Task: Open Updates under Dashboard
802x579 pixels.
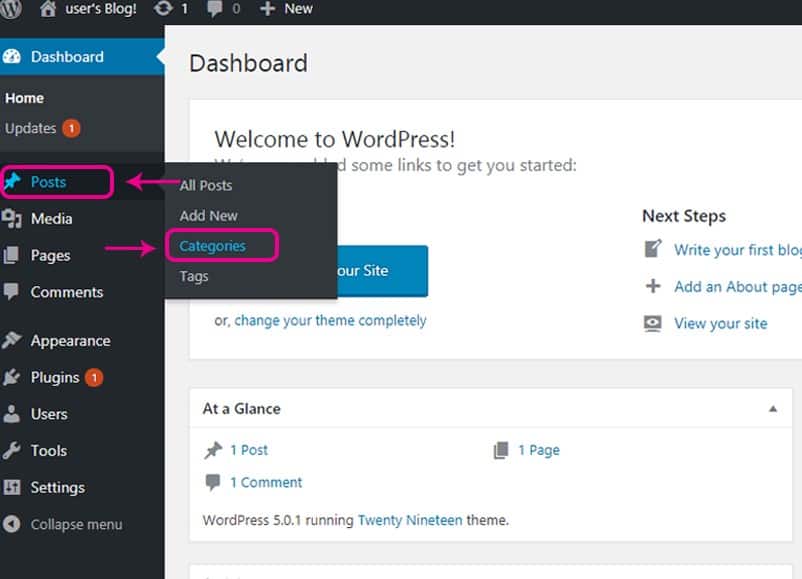Action: [31, 128]
